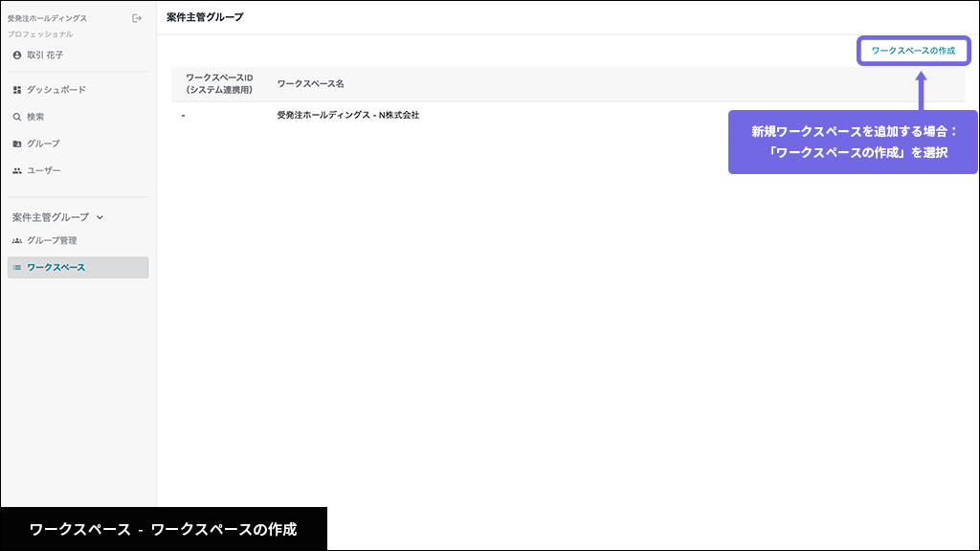Click the ワークスペースID column header

219,84
